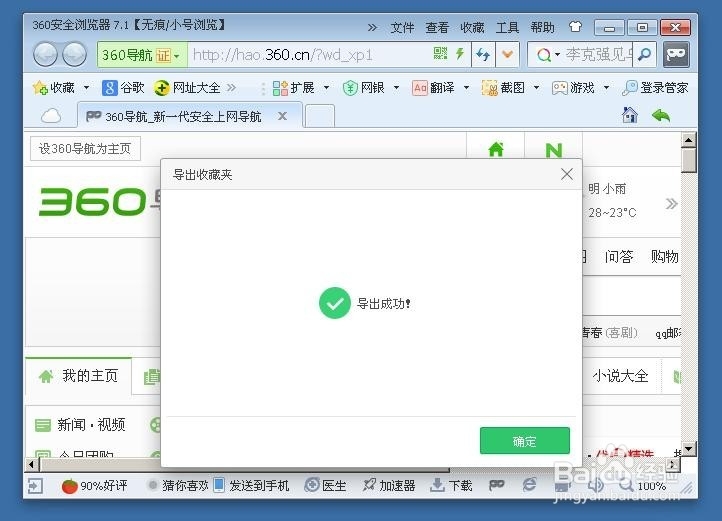The width and height of the screenshot is (722, 521).
Task: Go back with the browser back arrow
Action: coord(45,55)
